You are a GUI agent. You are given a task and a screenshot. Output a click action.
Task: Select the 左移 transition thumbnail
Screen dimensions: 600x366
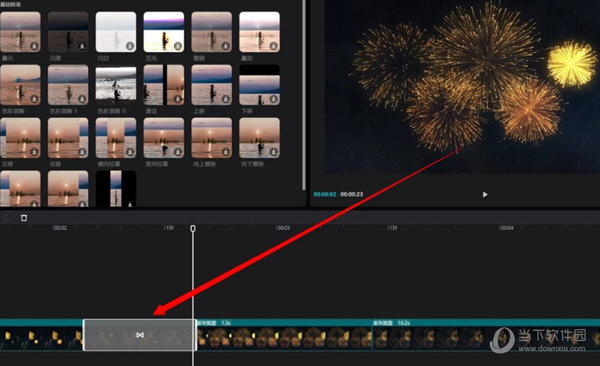(x=20, y=137)
